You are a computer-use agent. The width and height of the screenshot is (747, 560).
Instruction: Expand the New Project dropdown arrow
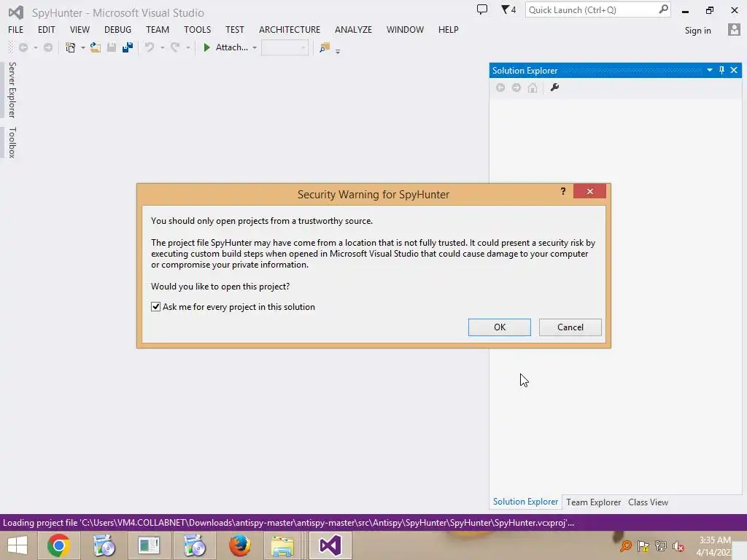(83, 47)
